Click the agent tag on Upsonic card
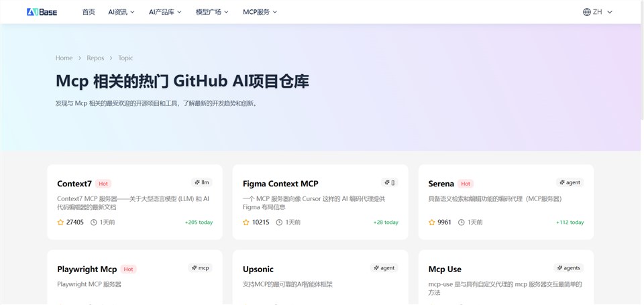This screenshot has width=644, height=305. (x=384, y=268)
